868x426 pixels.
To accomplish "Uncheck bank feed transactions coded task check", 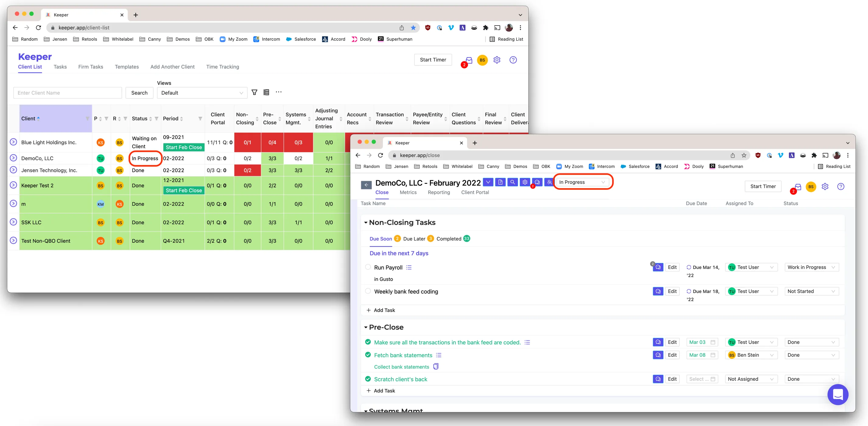I will click(368, 342).
